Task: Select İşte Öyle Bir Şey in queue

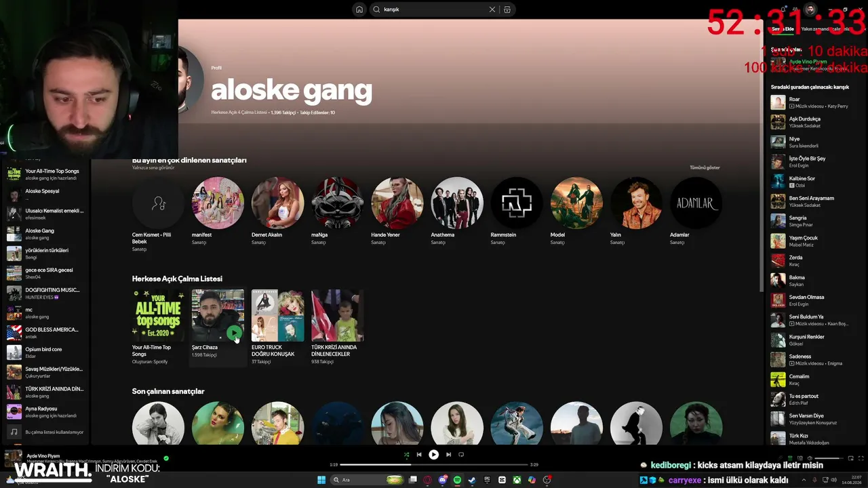Action: click(x=816, y=161)
